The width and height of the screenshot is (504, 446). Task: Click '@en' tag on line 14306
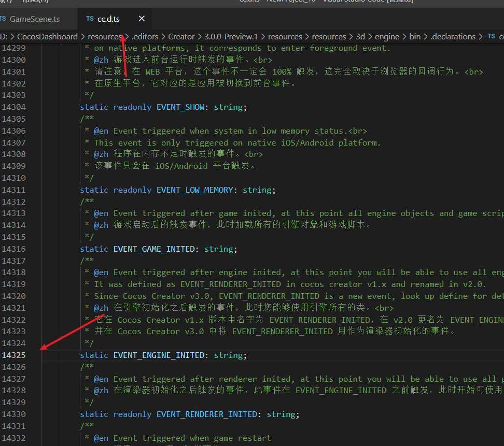pos(101,131)
